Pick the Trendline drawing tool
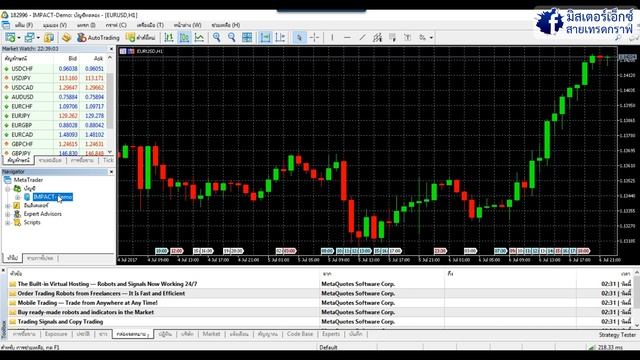Viewport: 640px width, 360px height. point(362,38)
